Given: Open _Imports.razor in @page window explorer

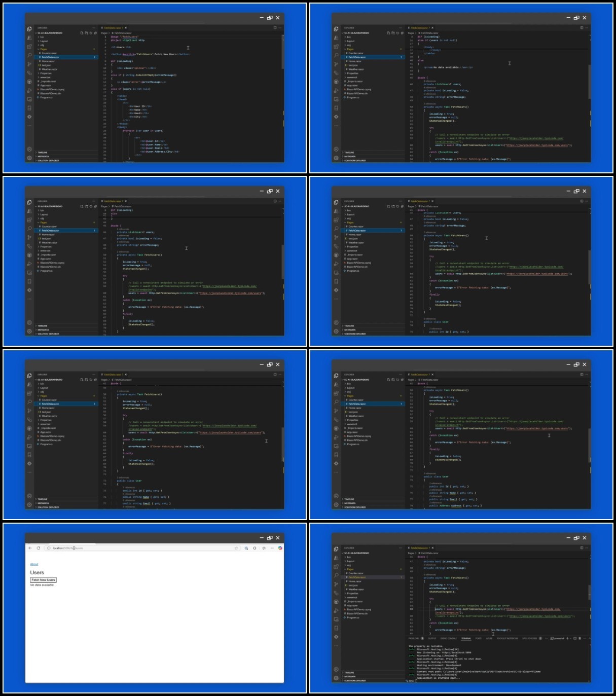Looking at the screenshot, I should coord(66,81).
